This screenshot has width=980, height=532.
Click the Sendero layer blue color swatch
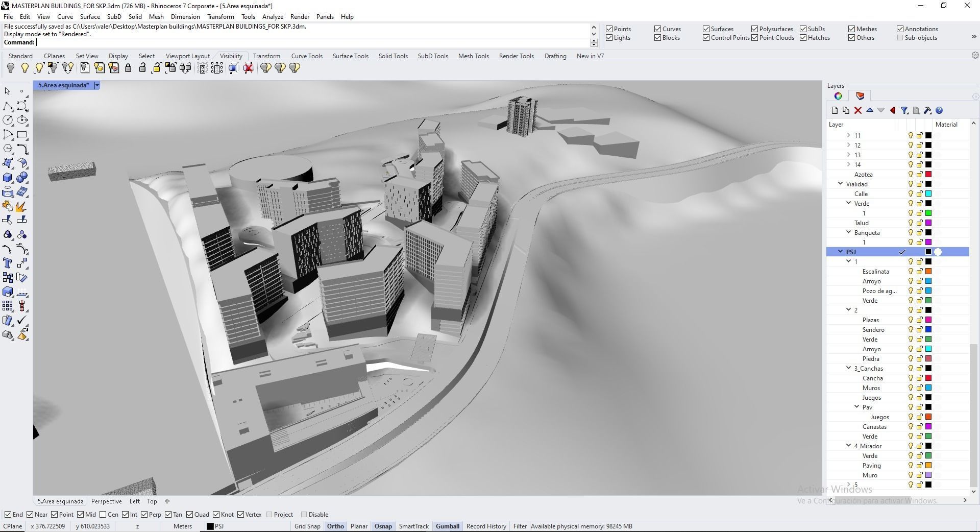[x=928, y=330]
